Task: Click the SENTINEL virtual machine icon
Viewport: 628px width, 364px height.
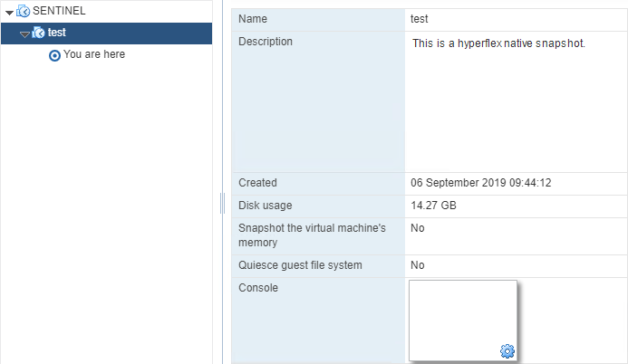Action: coord(23,11)
